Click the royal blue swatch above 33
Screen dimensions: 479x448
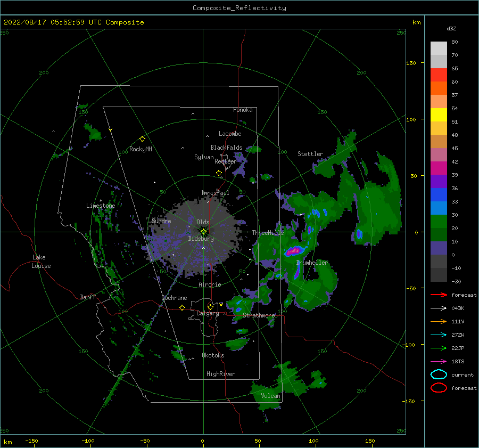coord(439,194)
